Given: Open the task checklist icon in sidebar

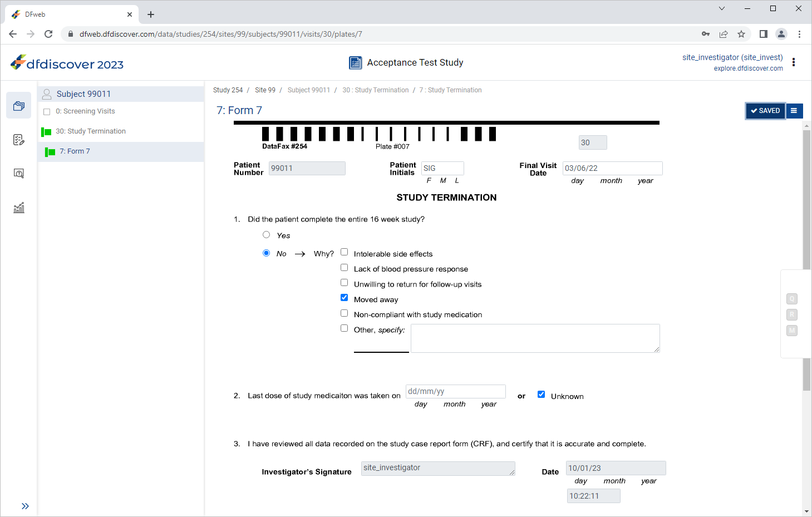Looking at the screenshot, I should [x=19, y=140].
